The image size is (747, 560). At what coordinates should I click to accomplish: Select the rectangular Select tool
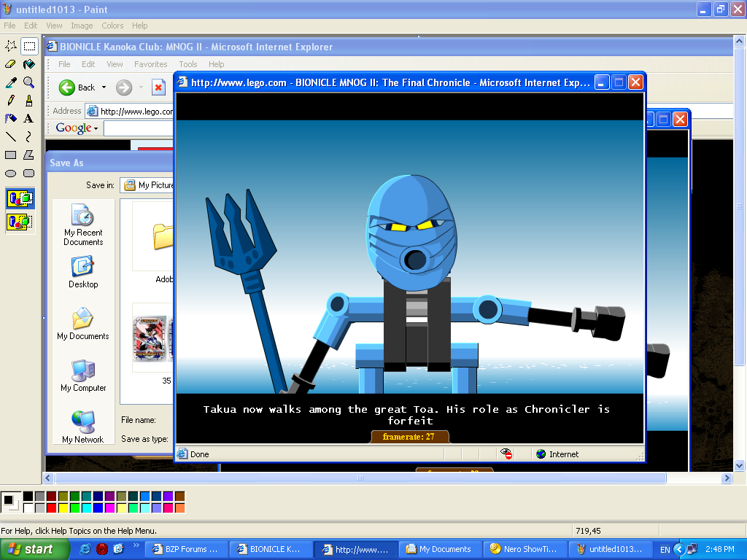(29, 46)
